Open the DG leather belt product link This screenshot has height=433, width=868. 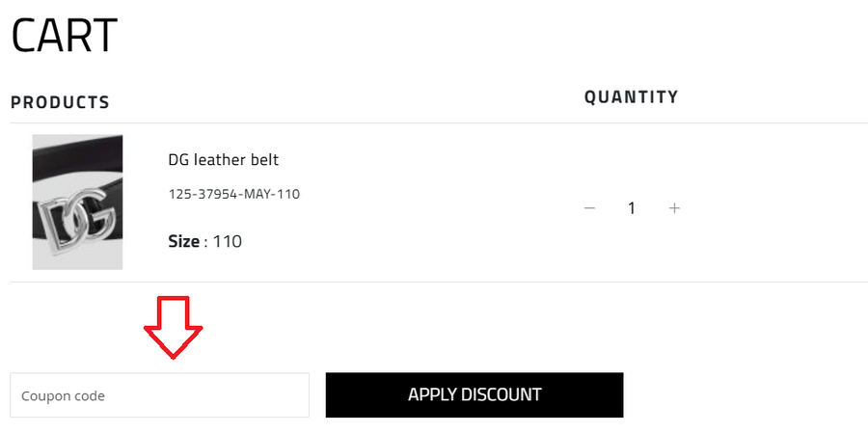(x=223, y=160)
